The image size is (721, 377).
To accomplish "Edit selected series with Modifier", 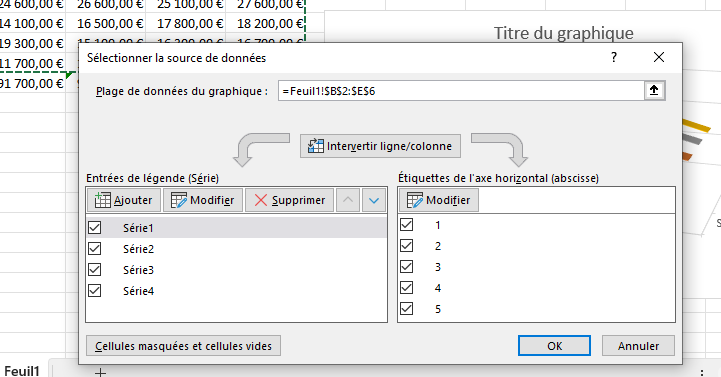I will 203,200.
